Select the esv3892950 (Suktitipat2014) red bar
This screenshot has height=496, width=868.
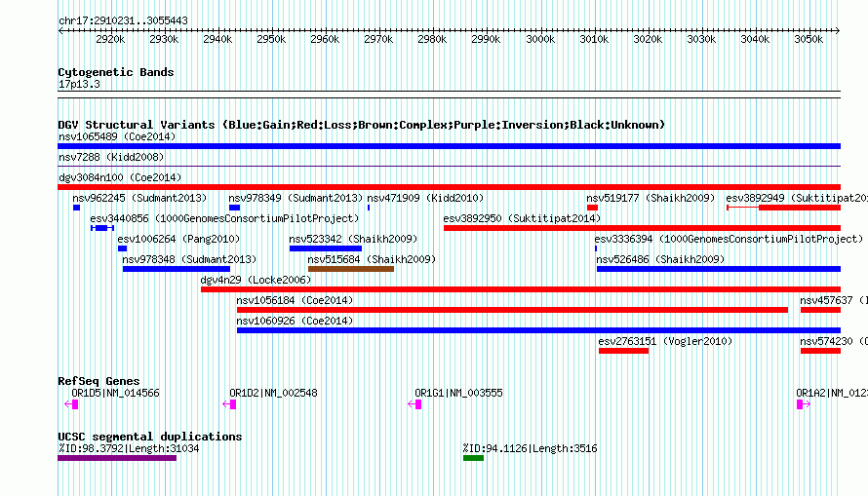642,228
